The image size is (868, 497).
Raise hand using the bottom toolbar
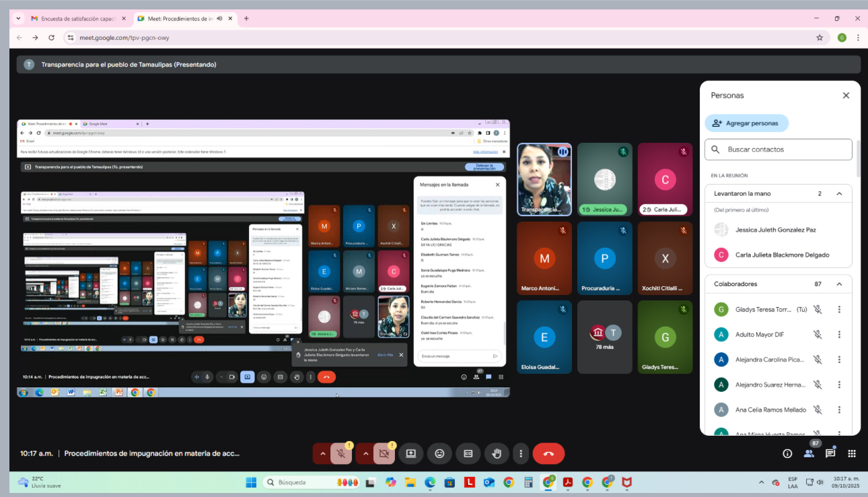pos(497,454)
